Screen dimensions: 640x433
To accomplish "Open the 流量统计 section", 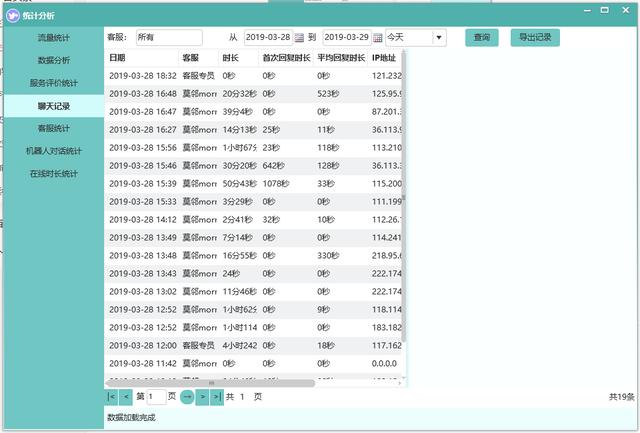I will point(53,38).
